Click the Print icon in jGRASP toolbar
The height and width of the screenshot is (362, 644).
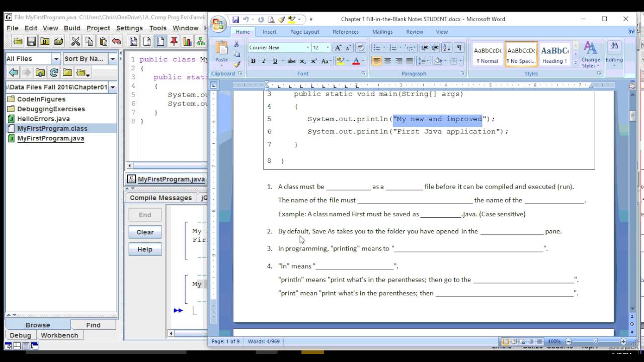tap(58, 42)
